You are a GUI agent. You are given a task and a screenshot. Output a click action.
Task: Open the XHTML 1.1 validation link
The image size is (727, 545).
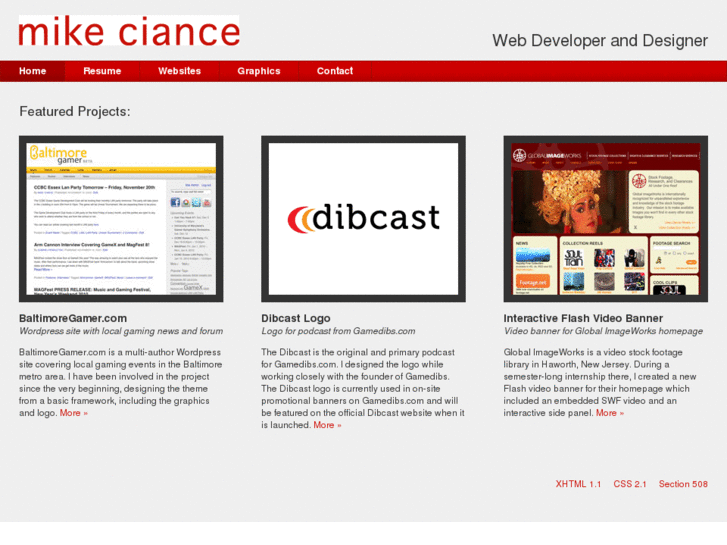click(578, 484)
